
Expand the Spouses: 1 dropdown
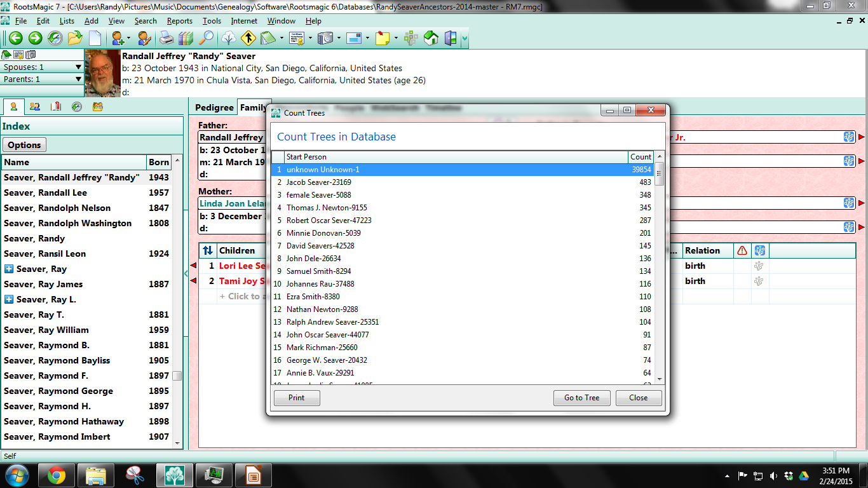pos(78,67)
